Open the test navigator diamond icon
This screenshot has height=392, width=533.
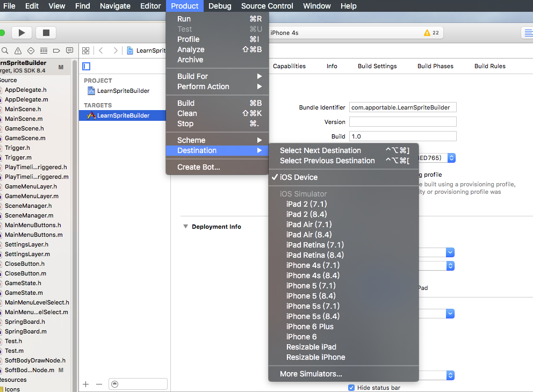(31, 50)
